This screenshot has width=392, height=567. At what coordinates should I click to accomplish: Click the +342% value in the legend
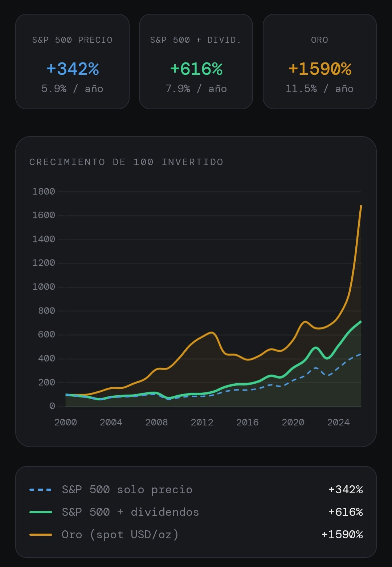[x=346, y=490]
